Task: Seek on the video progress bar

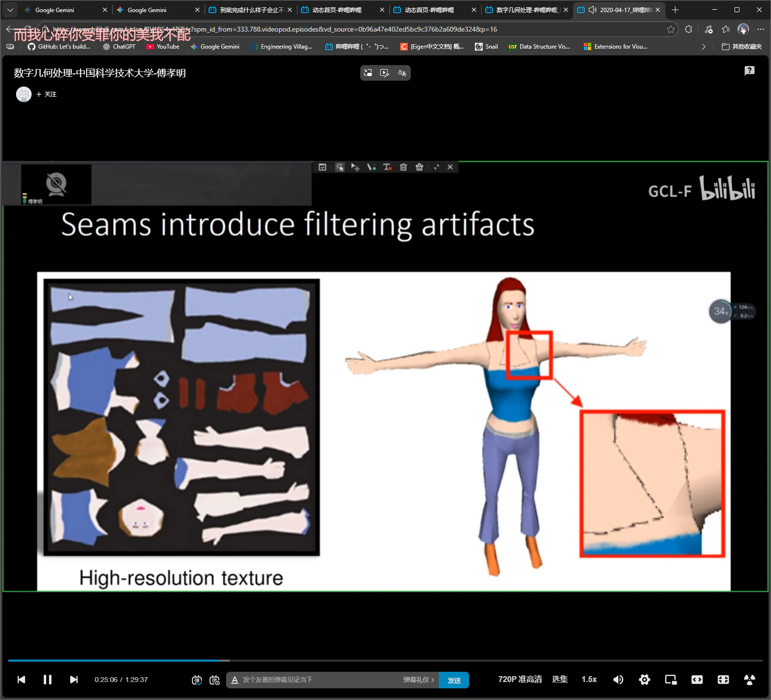Action: [x=385, y=661]
